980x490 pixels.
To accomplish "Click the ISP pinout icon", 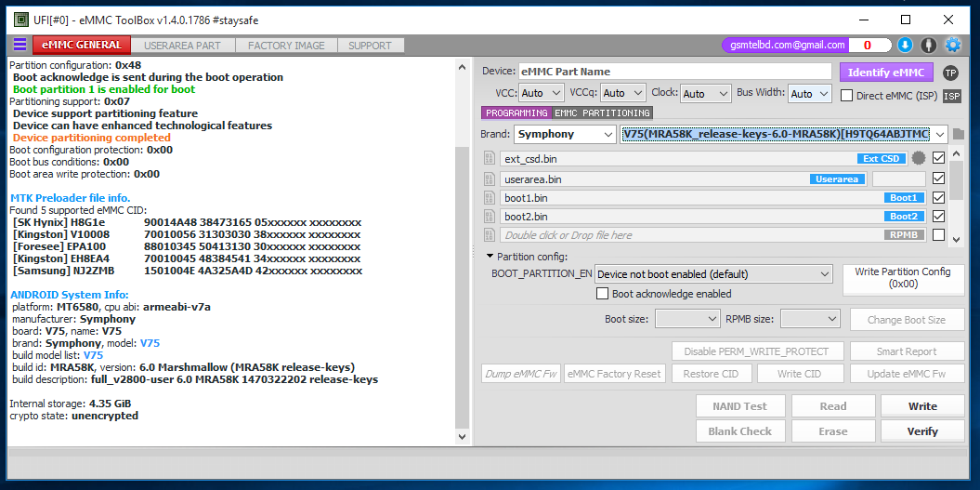I will 952,96.
